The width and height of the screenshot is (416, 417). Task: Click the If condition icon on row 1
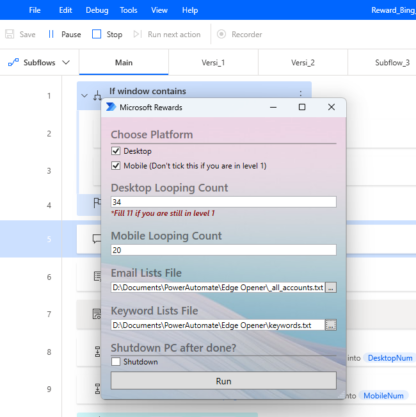click(x=97, y=96)
